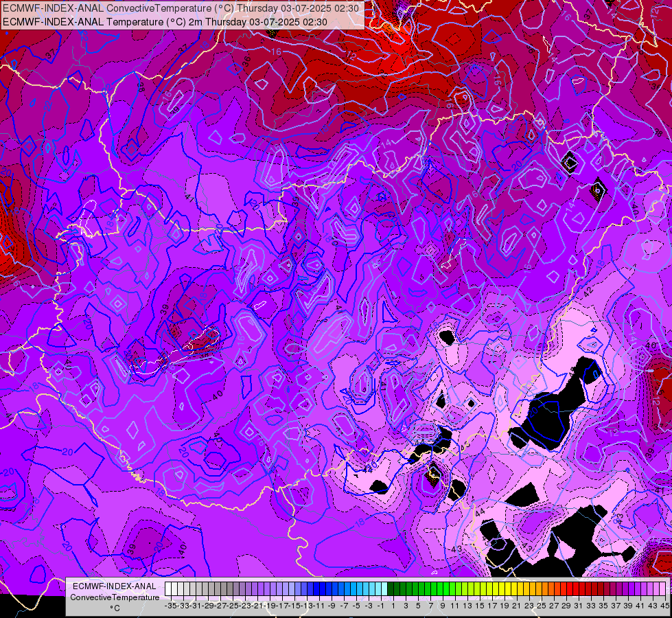Click the °C unit label in legend
The height and width of the screenshot is (618, 672).
pyautogui.click(x=115, y=608)
